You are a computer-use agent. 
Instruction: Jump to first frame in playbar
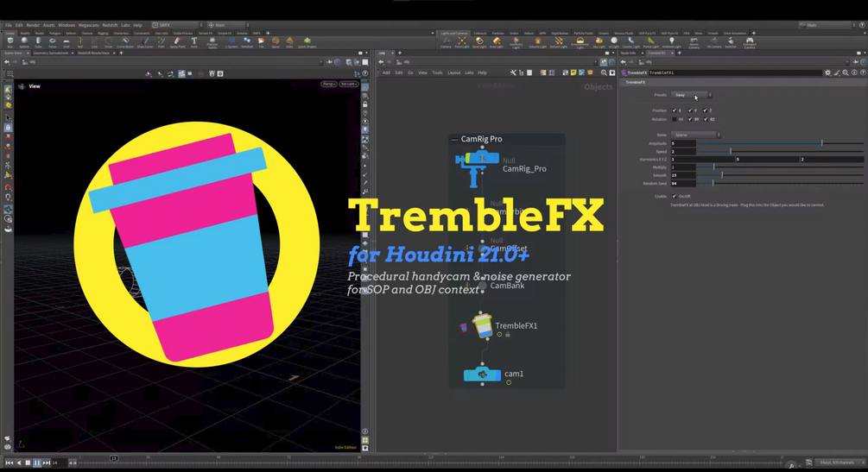(x=9, y=463)
